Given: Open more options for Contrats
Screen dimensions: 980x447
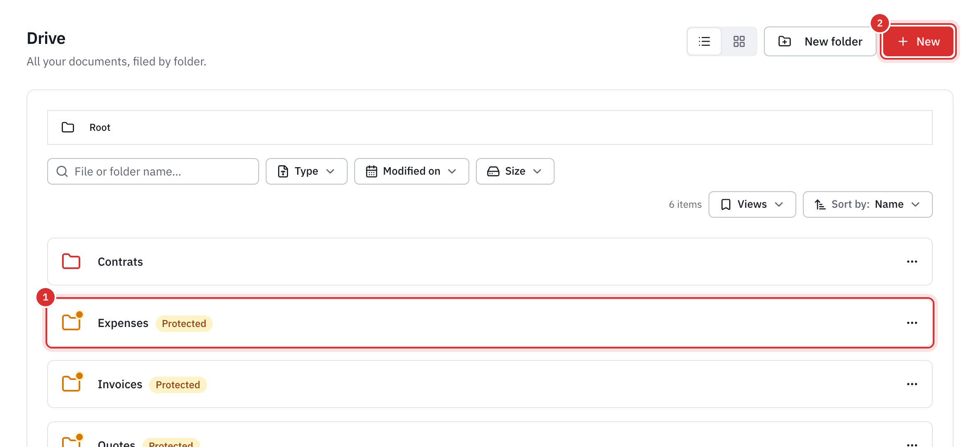Looking at the screenshot, I should click(x=912, y=262).
